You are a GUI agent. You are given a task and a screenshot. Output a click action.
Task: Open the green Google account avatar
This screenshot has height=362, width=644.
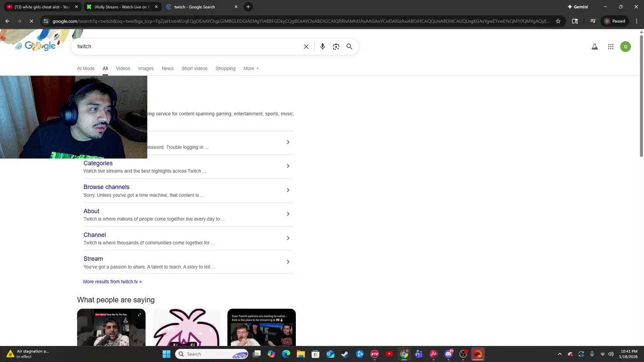click(625, 47)
